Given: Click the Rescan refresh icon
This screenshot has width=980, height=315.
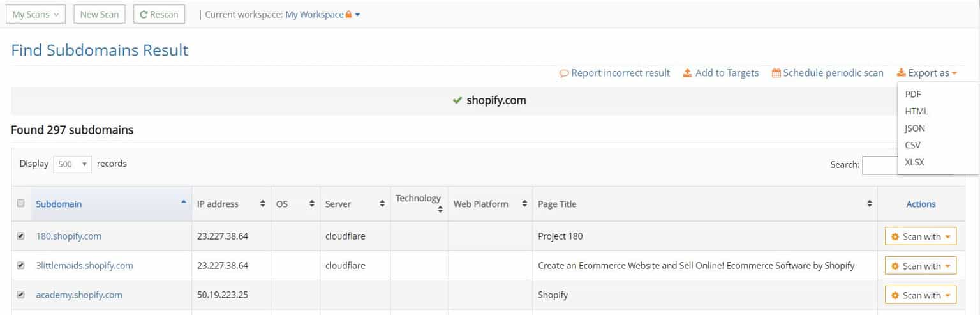Looking at the screenshot, I should [144, 15].
